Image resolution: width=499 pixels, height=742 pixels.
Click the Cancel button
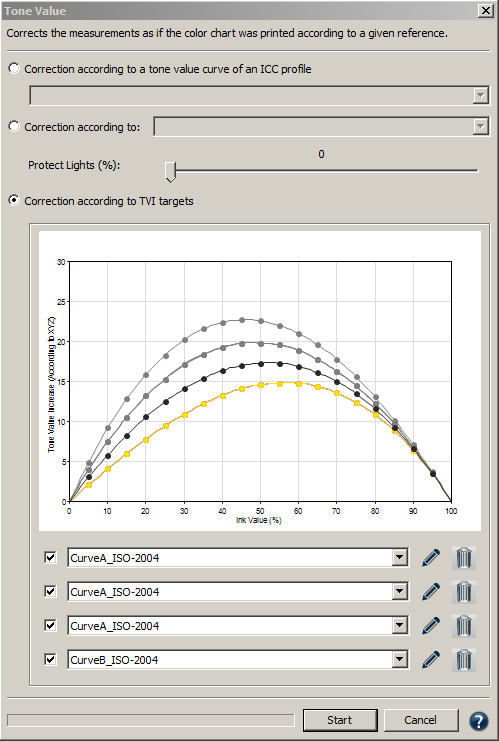pyautogui.click(x=420, y=720)
